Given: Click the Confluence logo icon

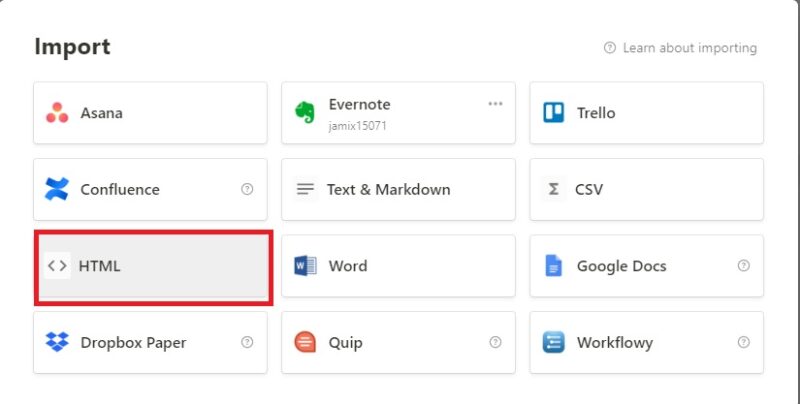Looking at the screenshot, I should (x=57, y=189).
